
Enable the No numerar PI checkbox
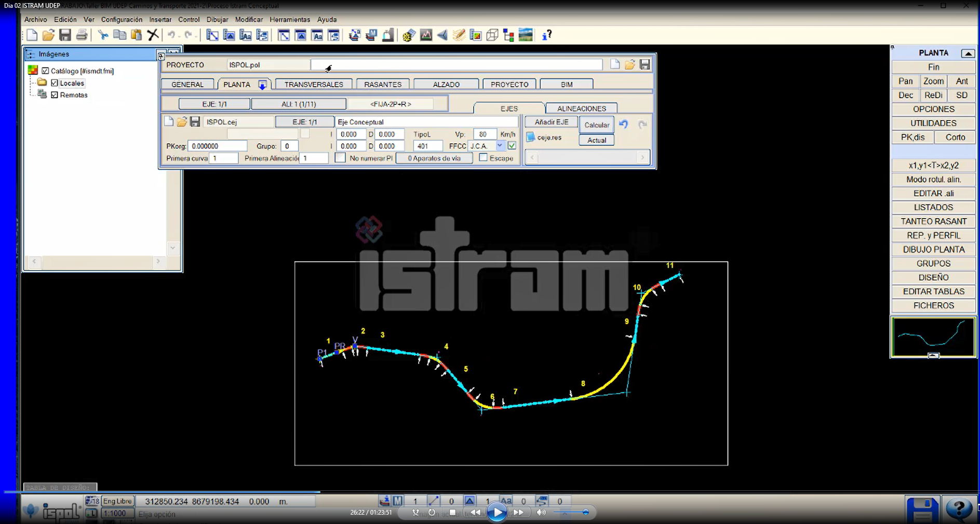(340, 158)
